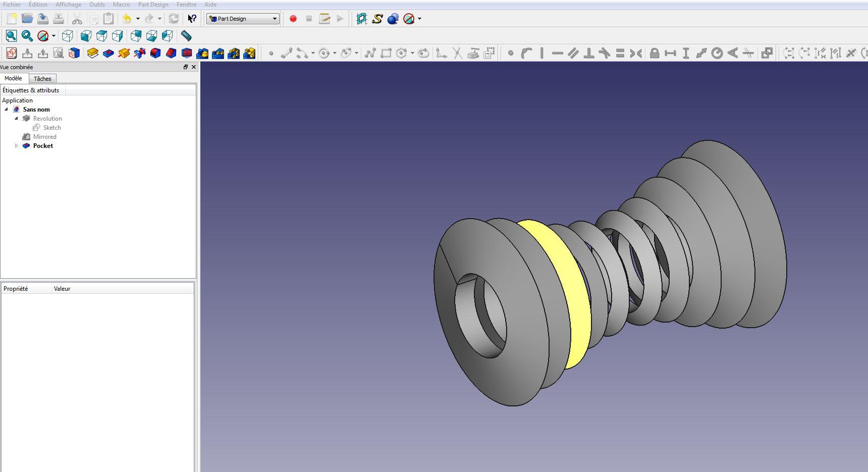868x472 pixels.
Task: Click the padlock Lock constraint icon
Action: click(655, 53)
